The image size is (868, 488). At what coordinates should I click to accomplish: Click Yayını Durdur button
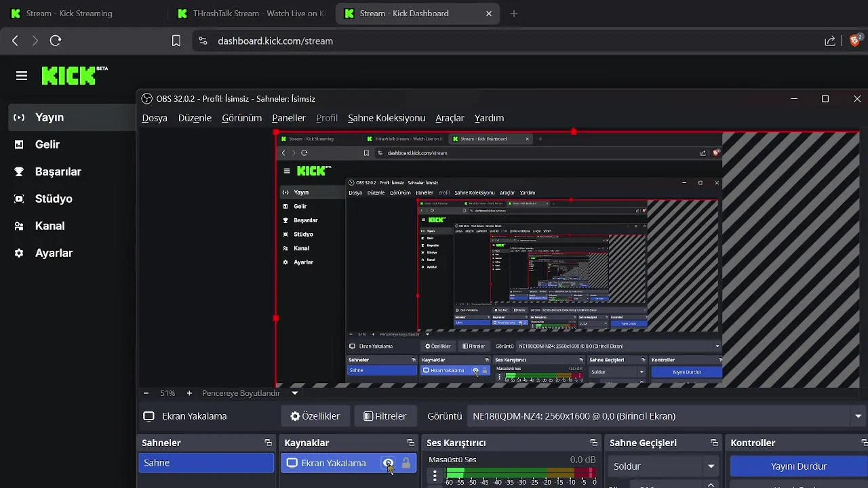[x=798, y=466]
